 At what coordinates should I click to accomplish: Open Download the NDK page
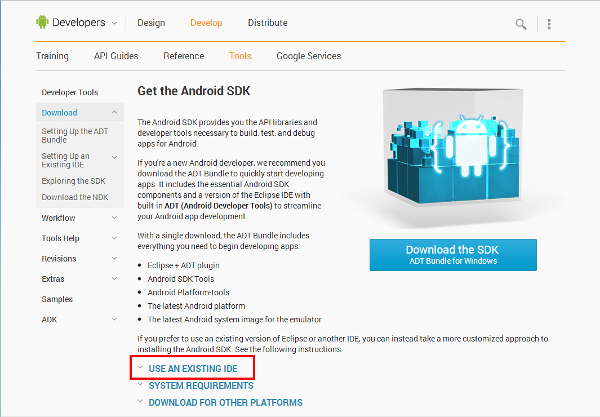(x=75, y=197)
